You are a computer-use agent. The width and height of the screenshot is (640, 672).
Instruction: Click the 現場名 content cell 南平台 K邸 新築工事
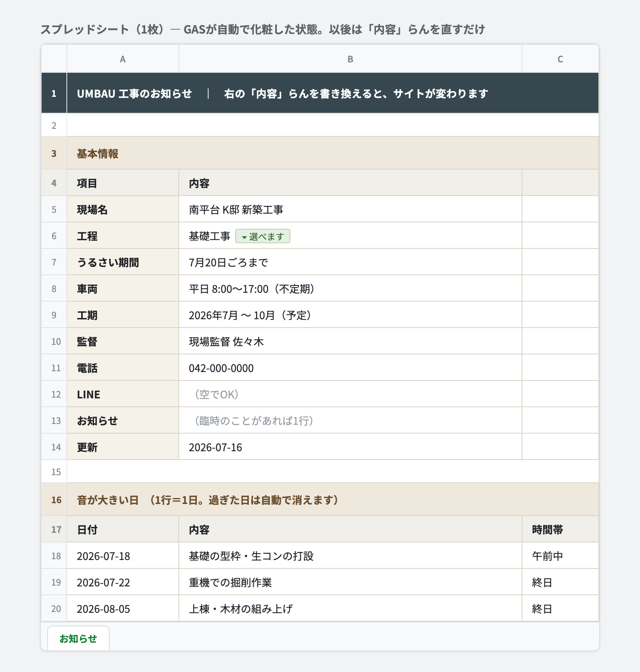(x=350, y=209)
